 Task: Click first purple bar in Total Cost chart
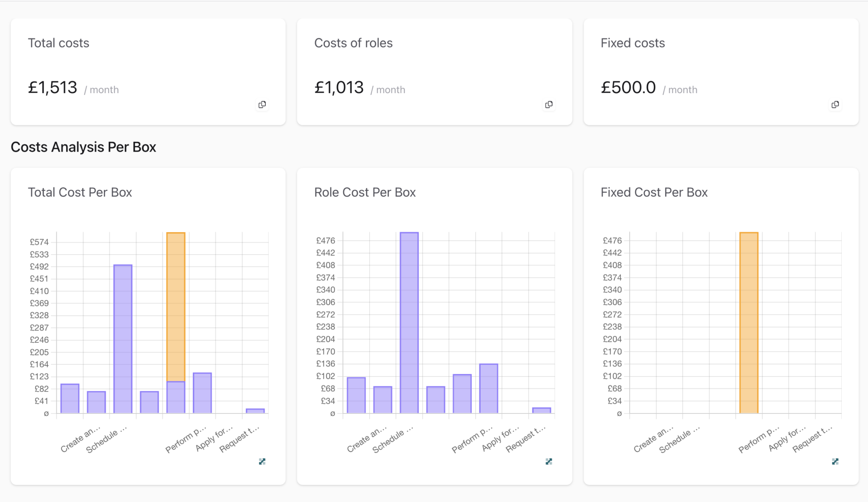click(70, 398)
